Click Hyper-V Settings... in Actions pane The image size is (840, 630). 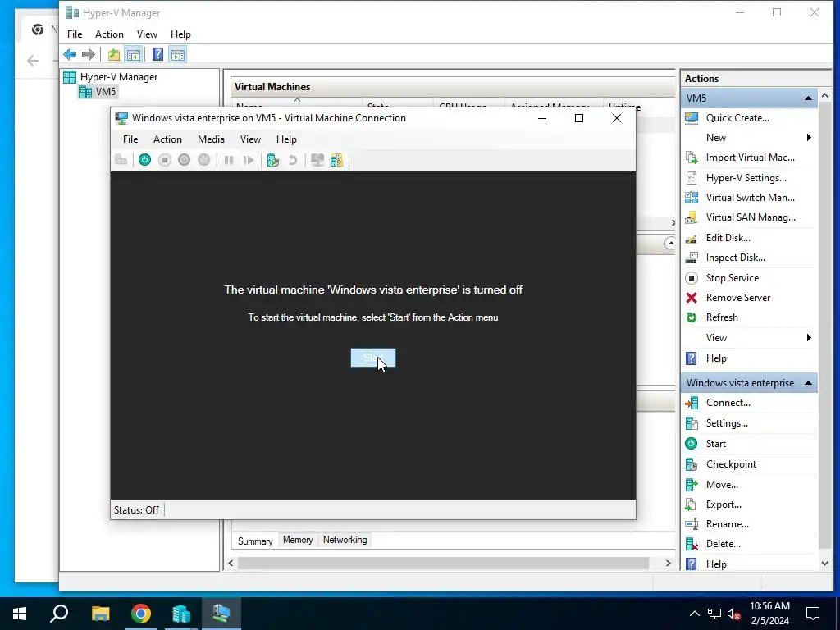746,178
